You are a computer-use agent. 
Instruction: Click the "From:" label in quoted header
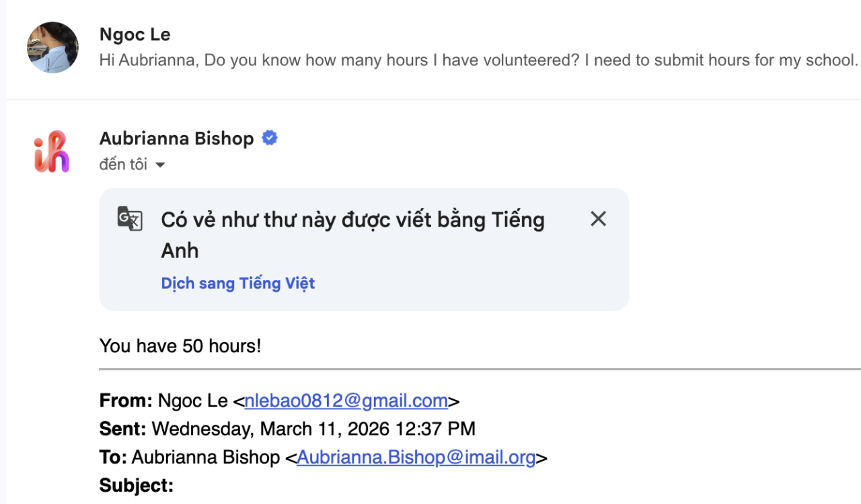coord(126,401)
